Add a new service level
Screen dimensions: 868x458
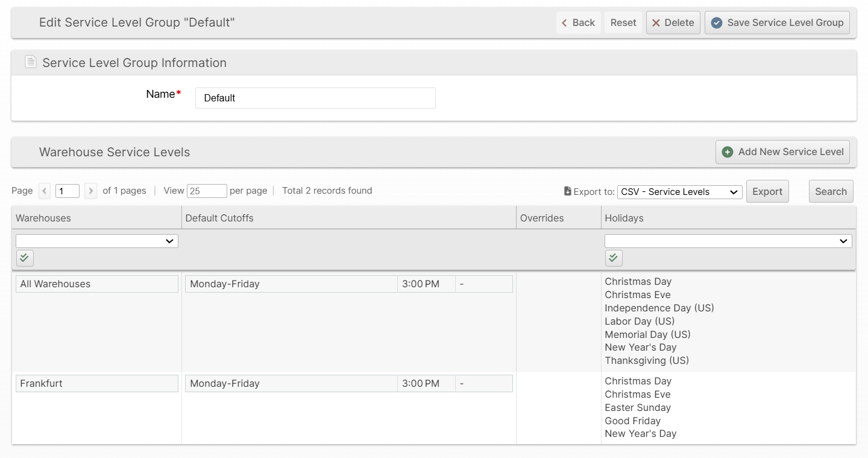[782, 152]
